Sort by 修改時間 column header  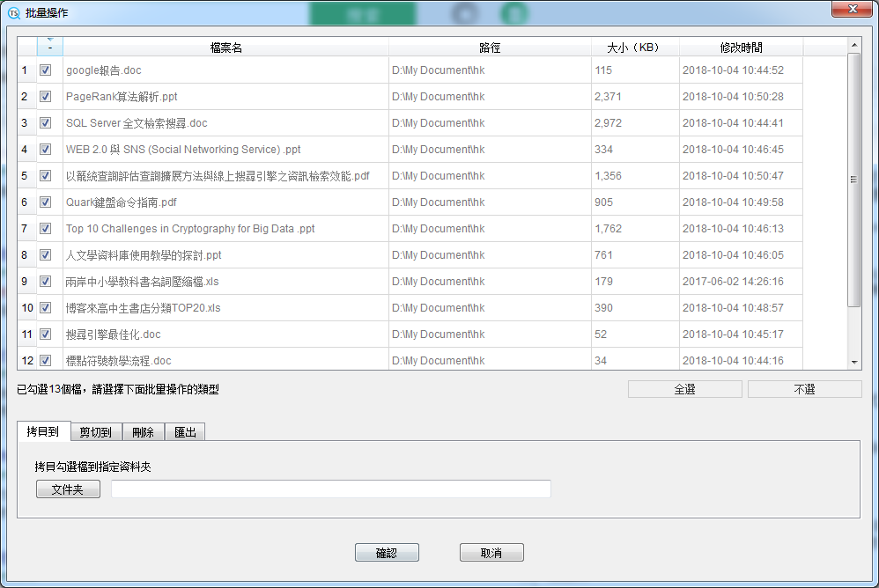pyautogui.click(x=741, y=48)
